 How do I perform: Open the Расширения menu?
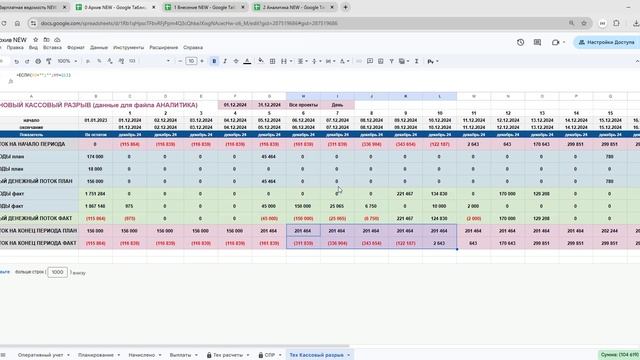(x=164, y=48)
